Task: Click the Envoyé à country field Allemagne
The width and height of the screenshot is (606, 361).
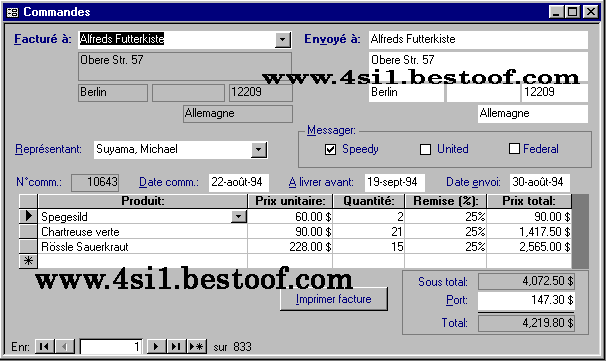Action: tap(533, 114)
